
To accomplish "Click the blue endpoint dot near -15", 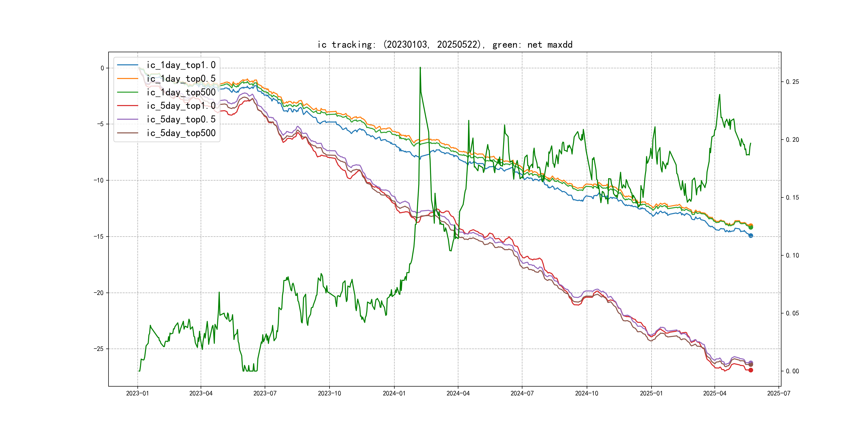I will pos(751,235).
